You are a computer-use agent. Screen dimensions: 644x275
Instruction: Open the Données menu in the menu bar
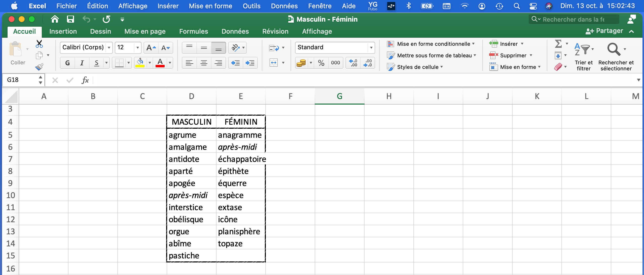tap(284, 6)
